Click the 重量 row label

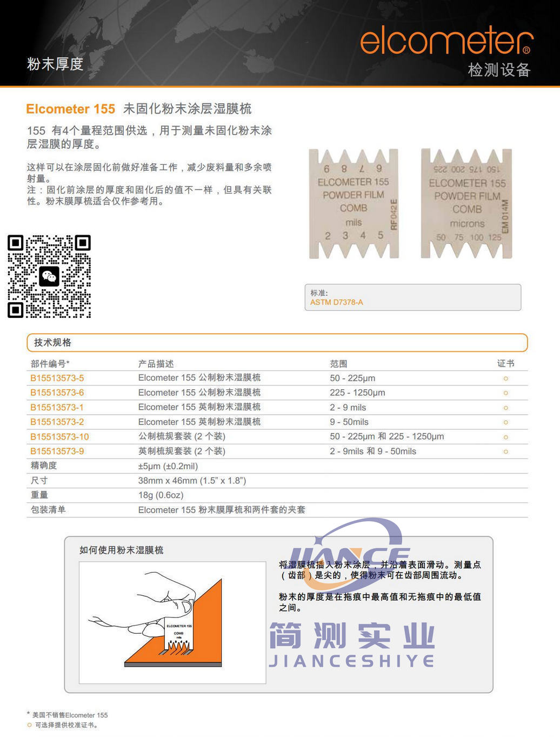39,495
